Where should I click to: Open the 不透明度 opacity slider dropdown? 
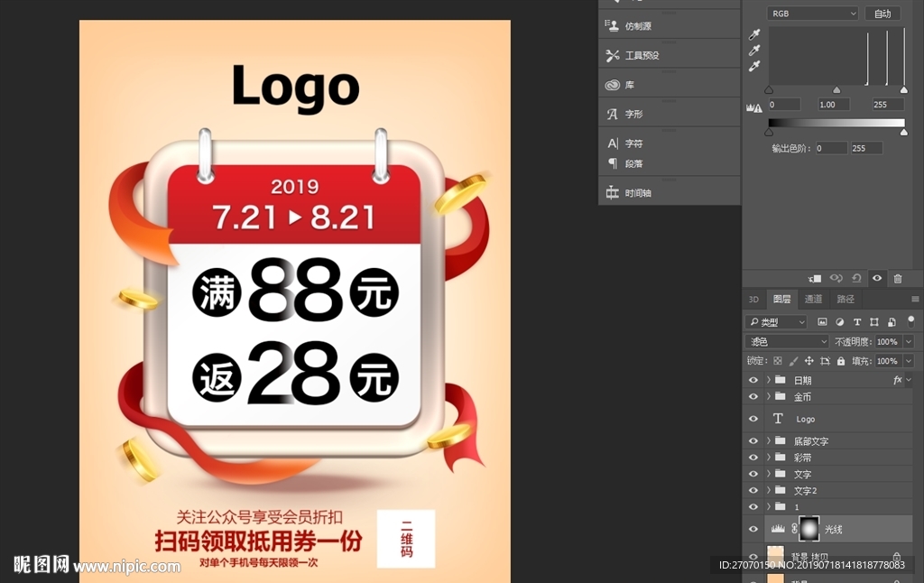pyautogui.click(x=909, y=341)
